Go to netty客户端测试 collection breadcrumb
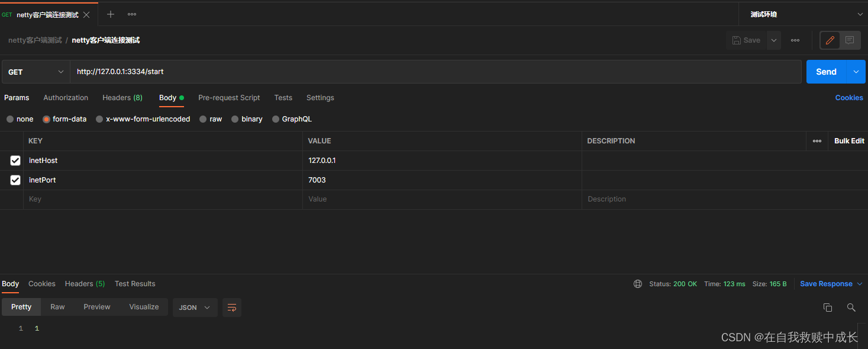 [35, 40]
